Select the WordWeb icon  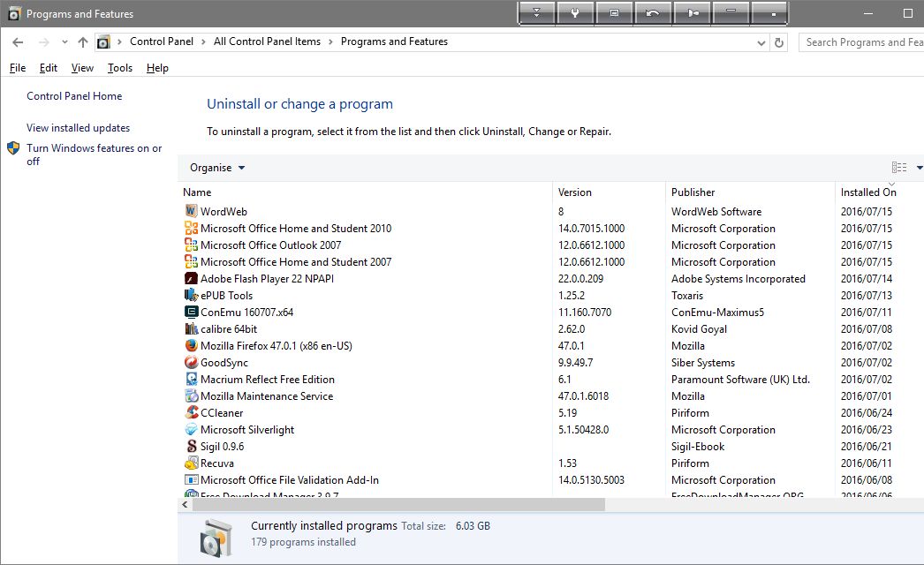tap(191, 211)
